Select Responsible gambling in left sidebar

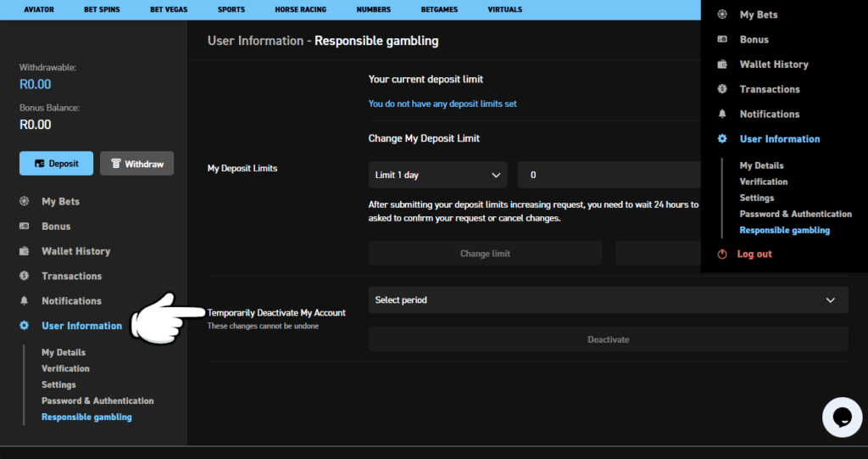click(x=86, y=417)
